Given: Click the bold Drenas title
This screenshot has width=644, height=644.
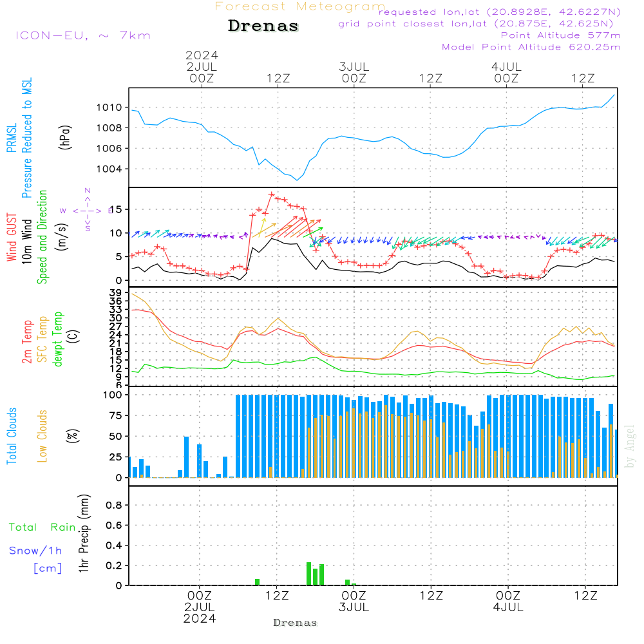Looking at the screenshot, I should (x=263, y=26).
